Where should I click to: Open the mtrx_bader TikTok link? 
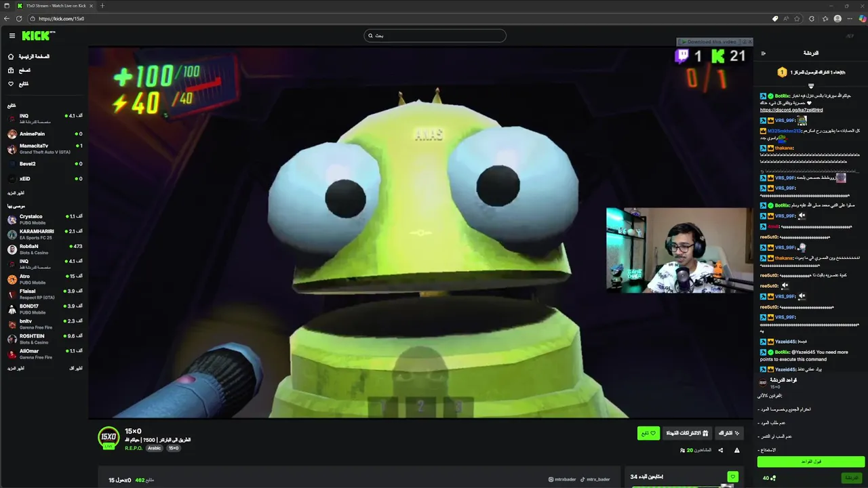click(595, 479)
